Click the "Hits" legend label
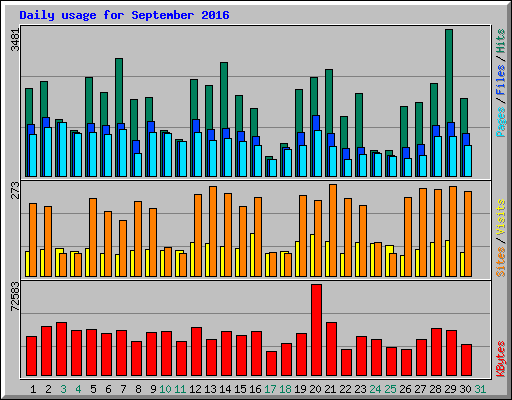Image resolution: width=512 pixels, height=400 pixels. [x=501, y=41]
